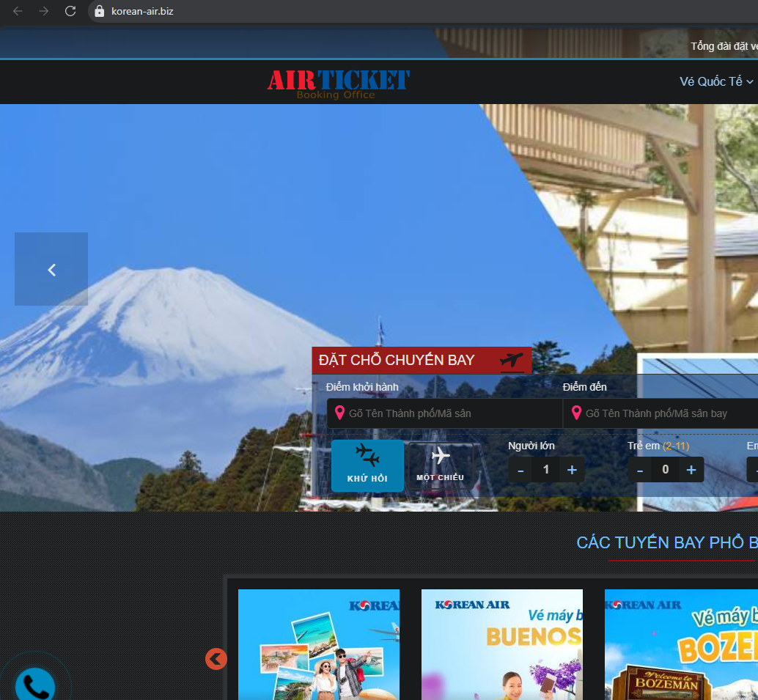This screenshot has width=758, height=700.
Task: Increase Người lớn passenger count
Action: [572, 470]
